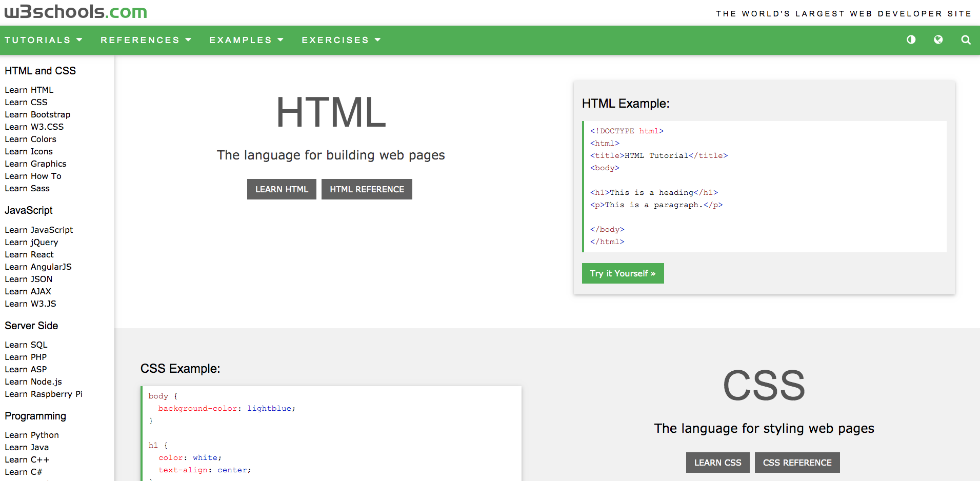The width and height of the screenshot is (980, 481).
Task: Open the Learn jQuery tutorial link
Action: (31, 242)
